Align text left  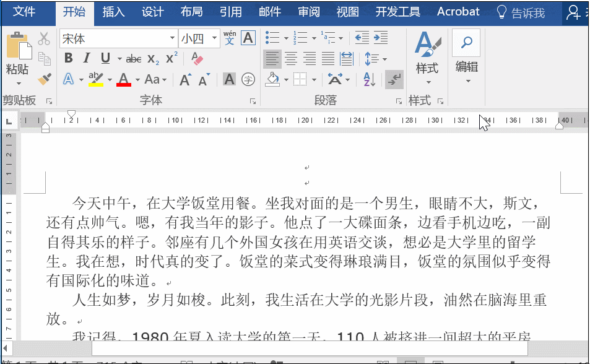coord(272,59)
